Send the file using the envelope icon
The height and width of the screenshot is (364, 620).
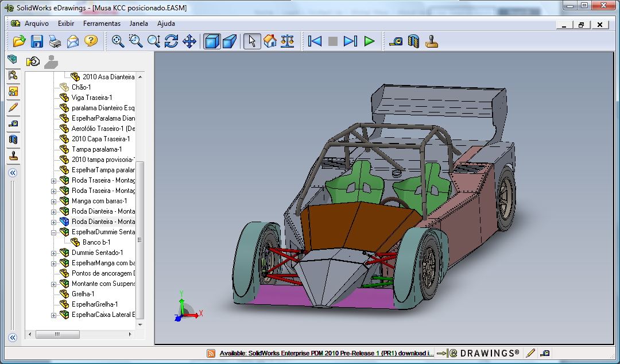click(72, 41)
